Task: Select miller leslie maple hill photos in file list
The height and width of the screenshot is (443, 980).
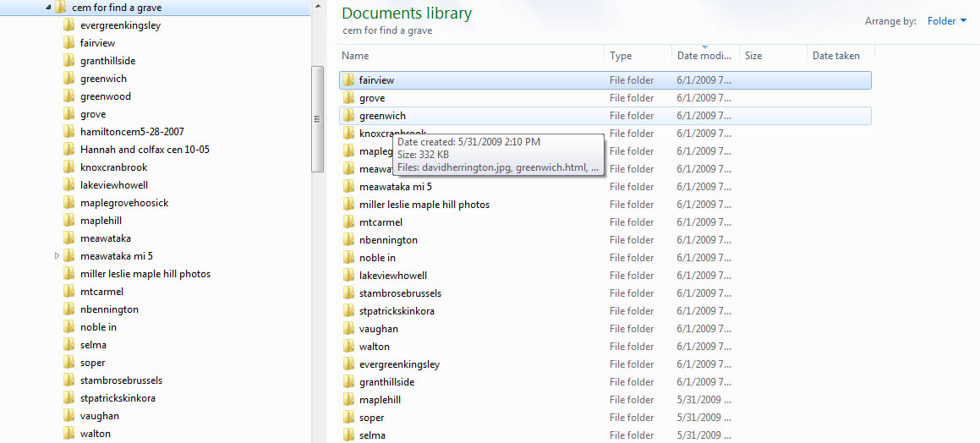Action: pyautogui.click(x=424, y=205)
